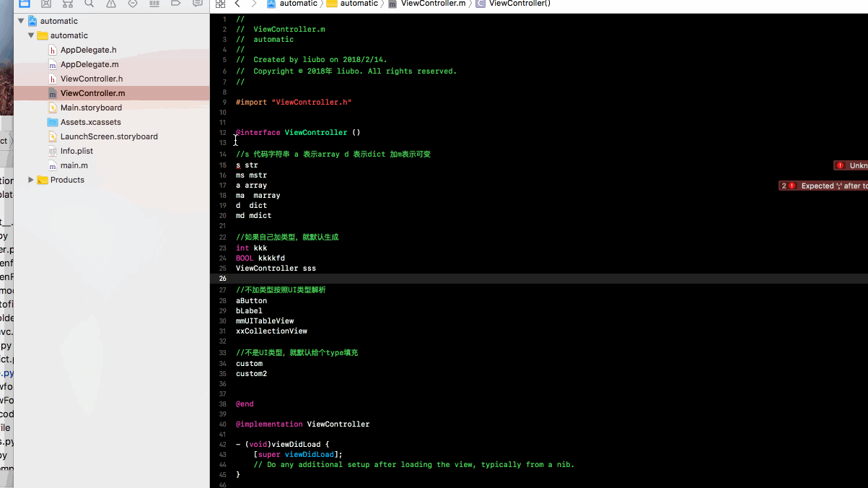Open the Source Control navigator icon
Image resolution: width=868 pixels, height=488 pixels.
point(46,4)
